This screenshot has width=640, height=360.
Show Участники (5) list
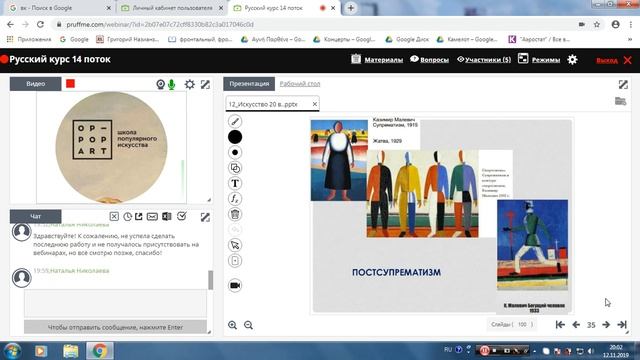(x=484, y=60)
